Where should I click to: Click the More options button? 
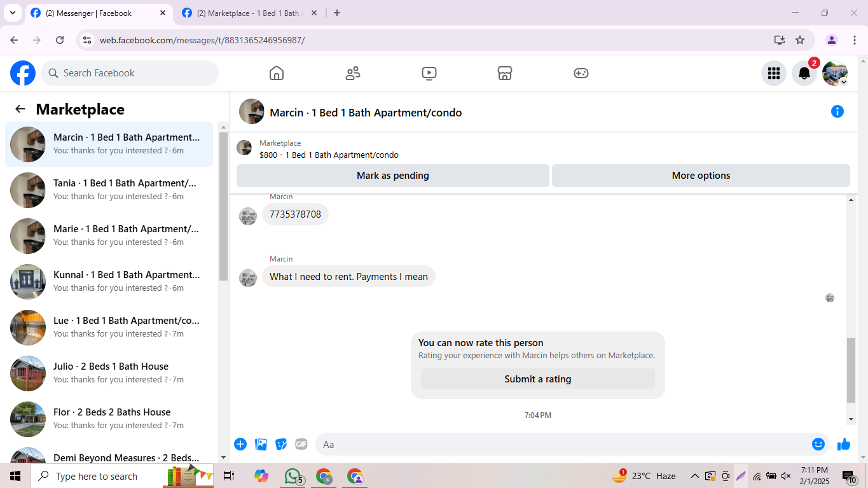[701, 176]
